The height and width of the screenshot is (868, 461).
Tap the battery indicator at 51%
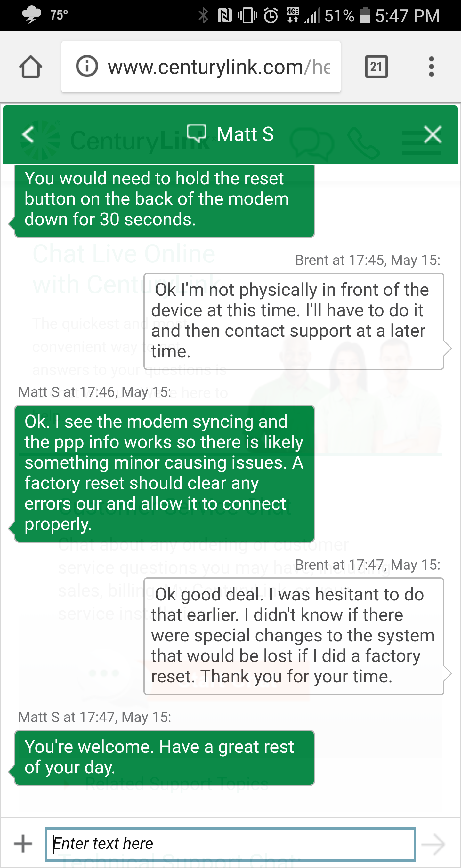coord(365,15)
